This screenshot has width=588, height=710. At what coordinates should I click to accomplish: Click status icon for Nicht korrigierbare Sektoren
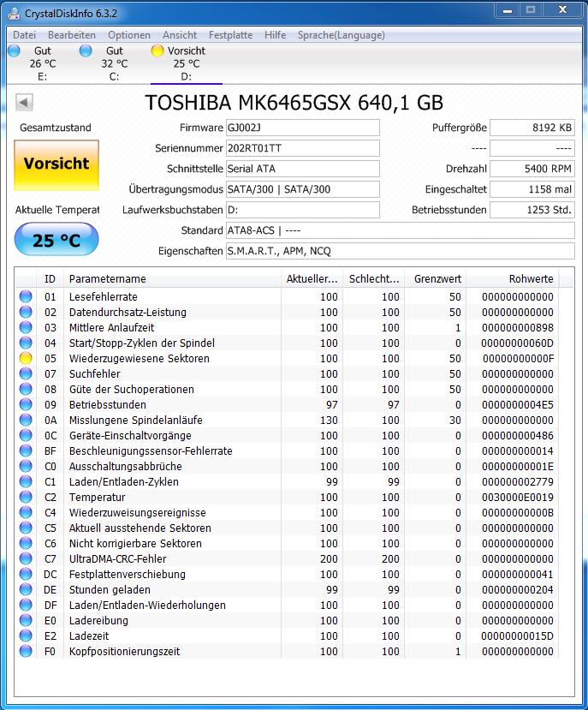coord(26,542)
